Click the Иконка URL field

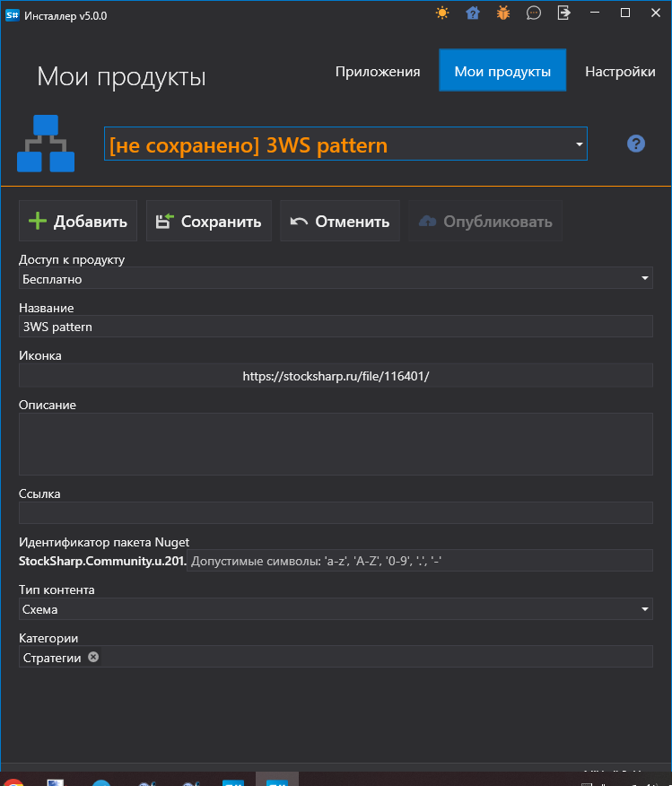[336, 375]
